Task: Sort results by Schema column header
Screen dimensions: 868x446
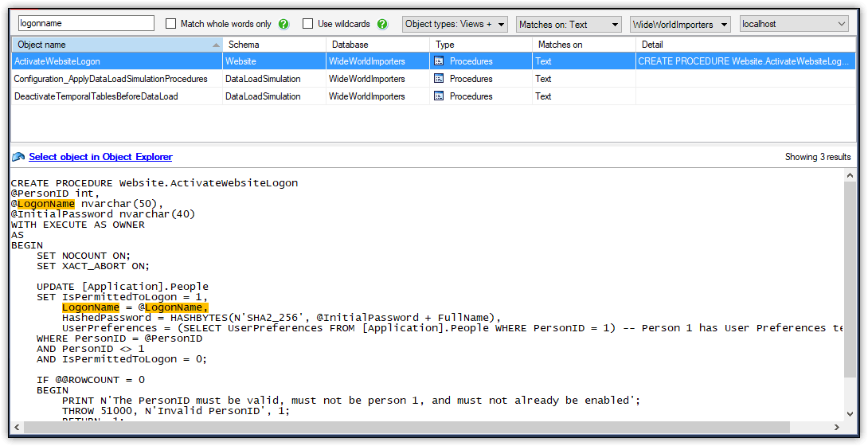Action: point(273,45)
